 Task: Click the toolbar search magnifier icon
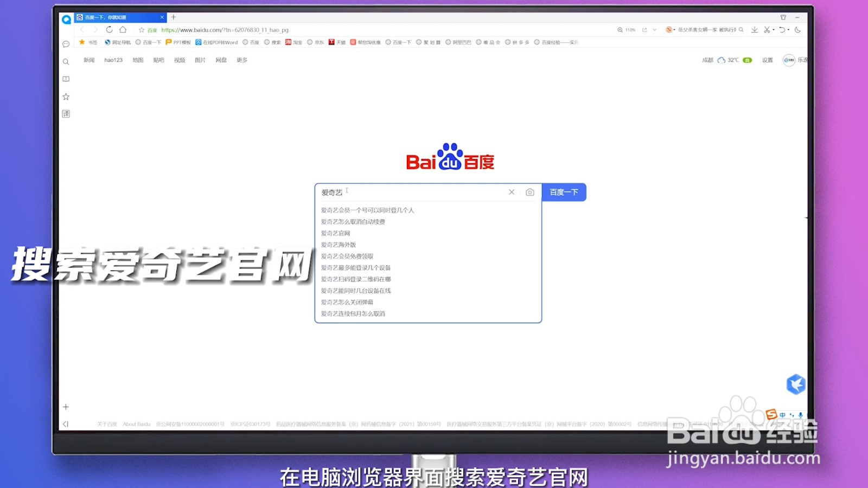pyautogui.click(x=741, y=30)
